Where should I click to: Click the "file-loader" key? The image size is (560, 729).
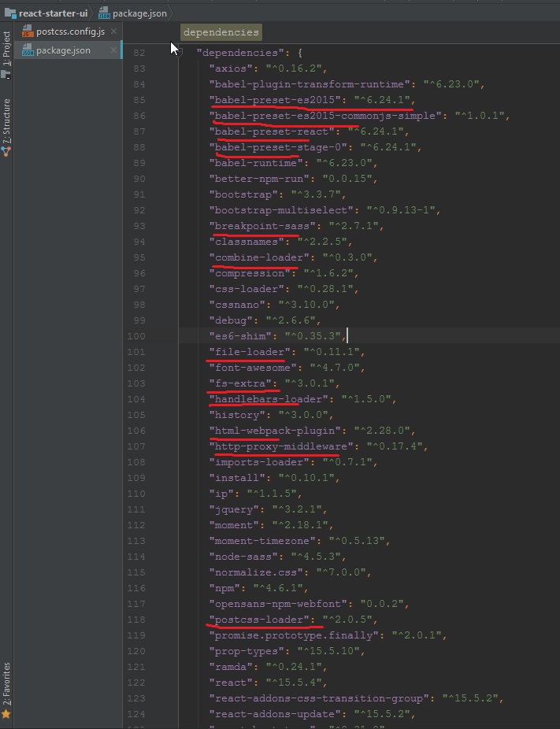(x=250, y=352)
